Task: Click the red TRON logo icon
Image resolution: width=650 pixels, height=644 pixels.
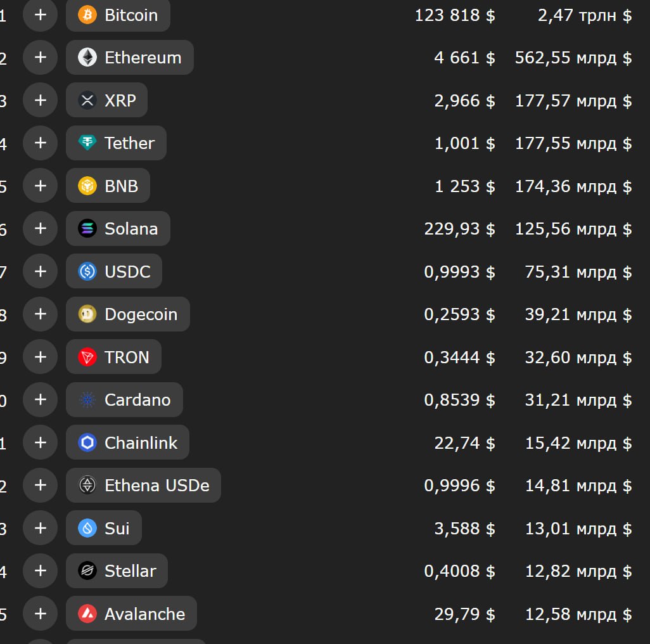Action: click(87, 357)
